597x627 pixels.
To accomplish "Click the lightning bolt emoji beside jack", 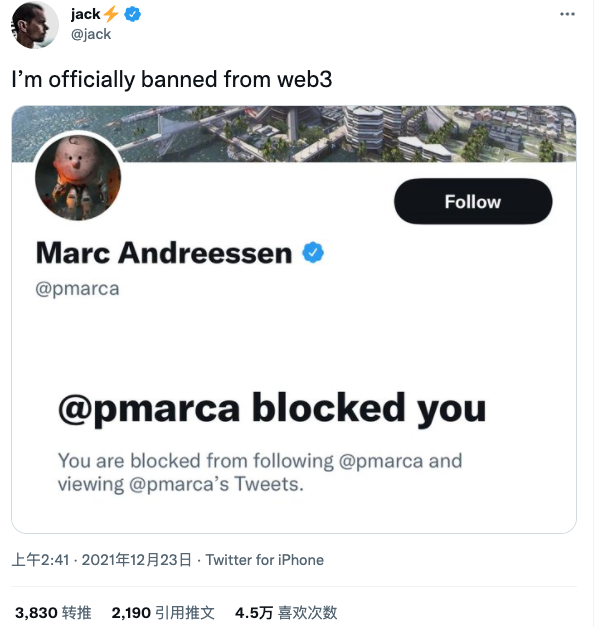I will (111, 14).
